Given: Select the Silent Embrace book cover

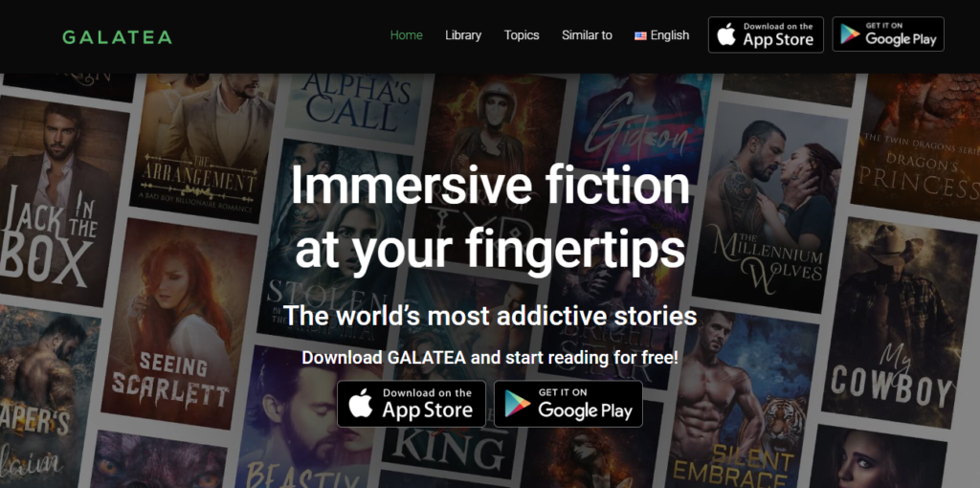Looking at the screenshot, I should point(743,400).
